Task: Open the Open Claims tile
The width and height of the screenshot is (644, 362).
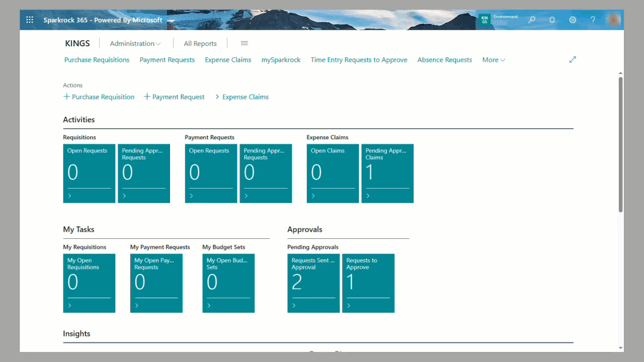Action: pyautogui.click(x=333, y=173)
